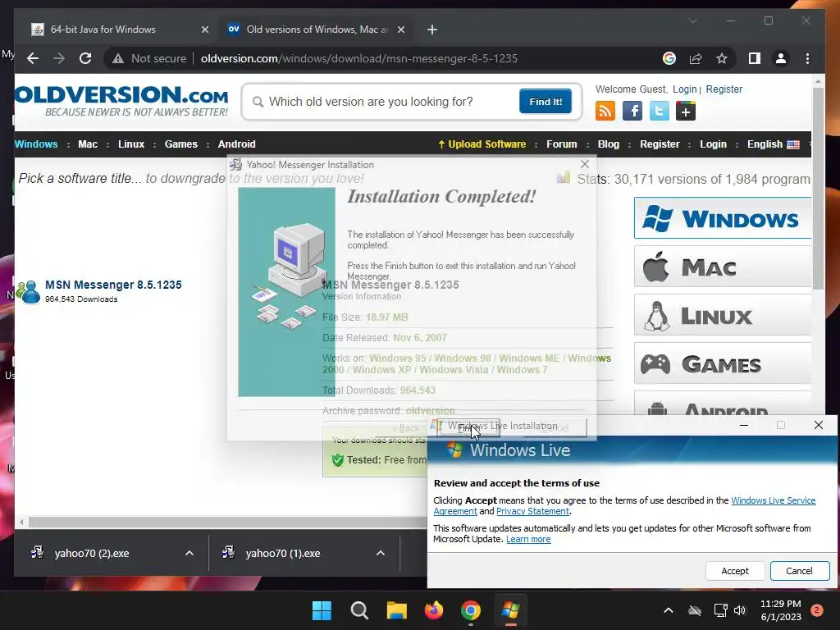Open the Chrome profile icon
840x630 pixels.
point(781,58)
